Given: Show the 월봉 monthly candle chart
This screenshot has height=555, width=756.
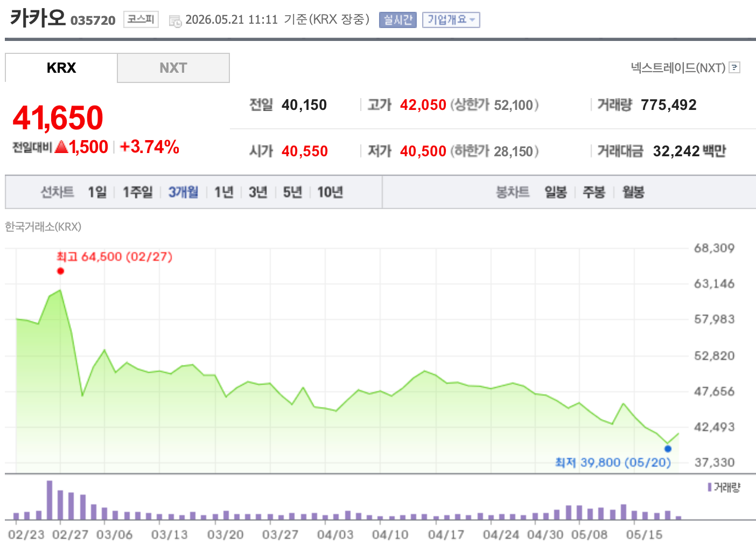Looking at the screenshot, I should [x=633, y=192].
